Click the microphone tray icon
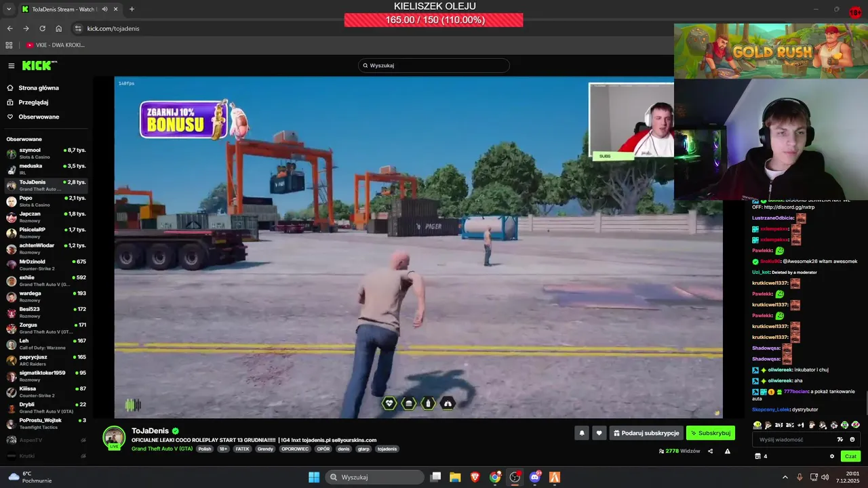The width and height of the screenshot is (868, 488). point(800,477)
